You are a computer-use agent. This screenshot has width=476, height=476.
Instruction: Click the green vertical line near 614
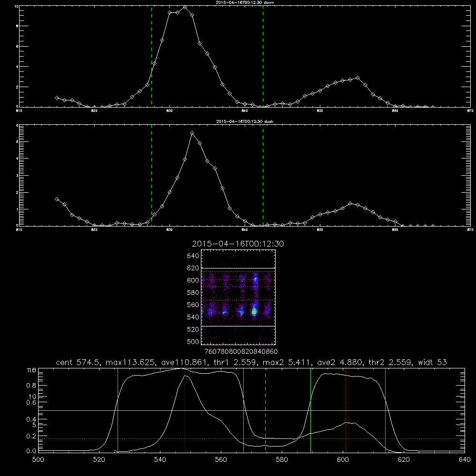[385, 410]
